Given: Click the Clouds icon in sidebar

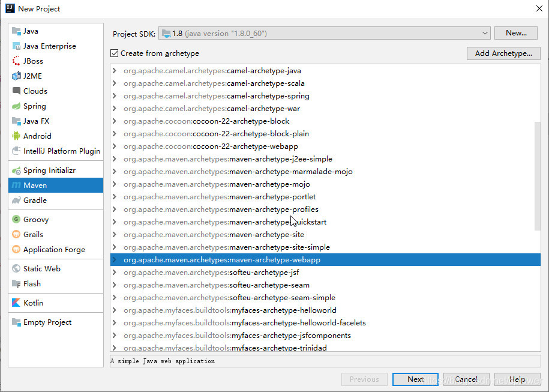Looking at the screenshot, I should pyautogui.click(x=16, y=91).
